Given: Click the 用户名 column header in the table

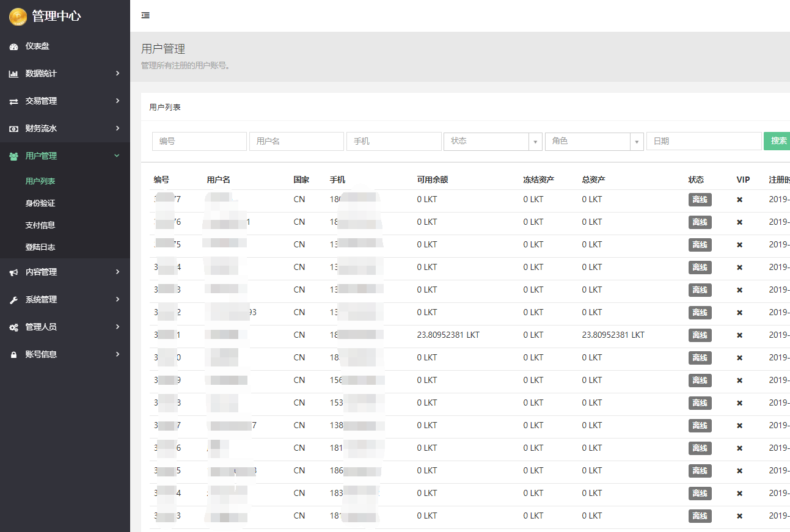Looking at the screenshot, I should click(219, 180).
